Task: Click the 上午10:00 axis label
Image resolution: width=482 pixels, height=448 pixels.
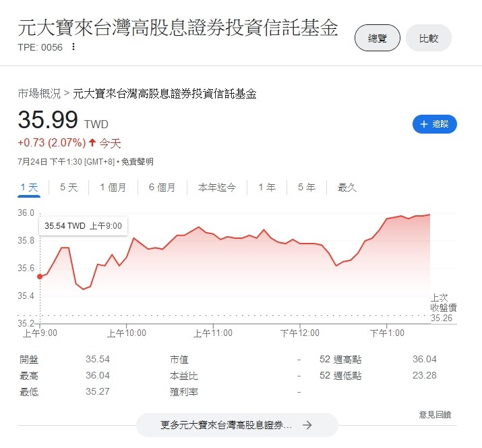Action: point(126,333)
